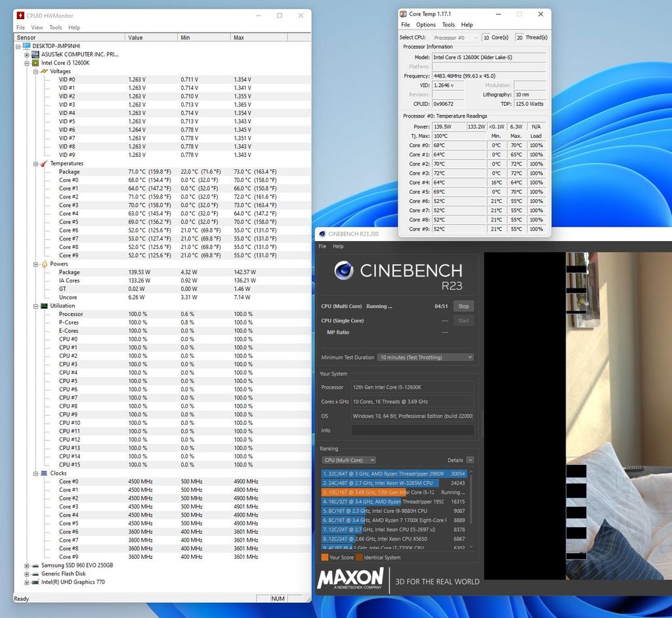
Task: Click the Cinebench Info input field
Action: tap(413, 431)
